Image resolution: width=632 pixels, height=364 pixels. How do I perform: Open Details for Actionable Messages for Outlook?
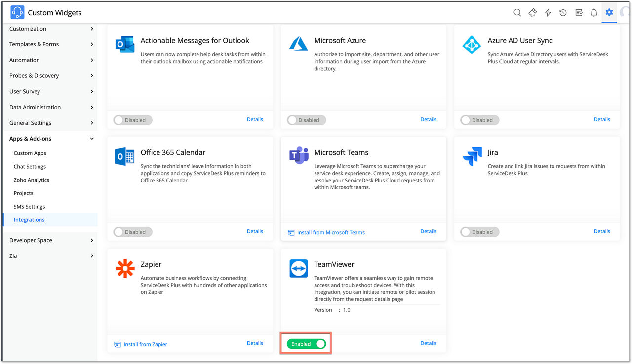tap(255, 119)
